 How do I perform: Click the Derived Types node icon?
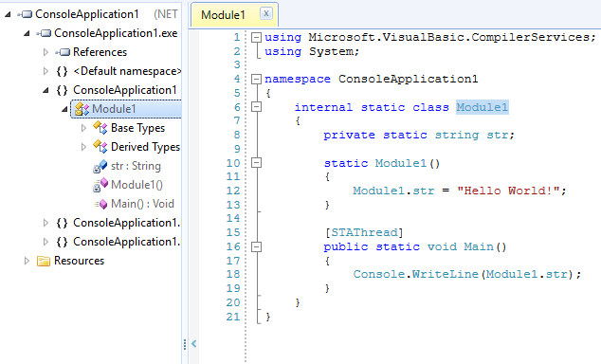[100, 147]
